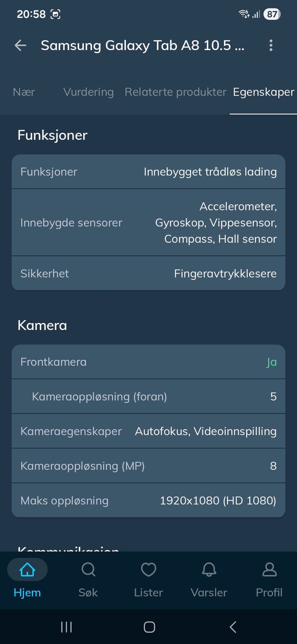This screenshot has height=644, width=297.
Task: Tap the product title in header
Action: click(x=143, y=46)
